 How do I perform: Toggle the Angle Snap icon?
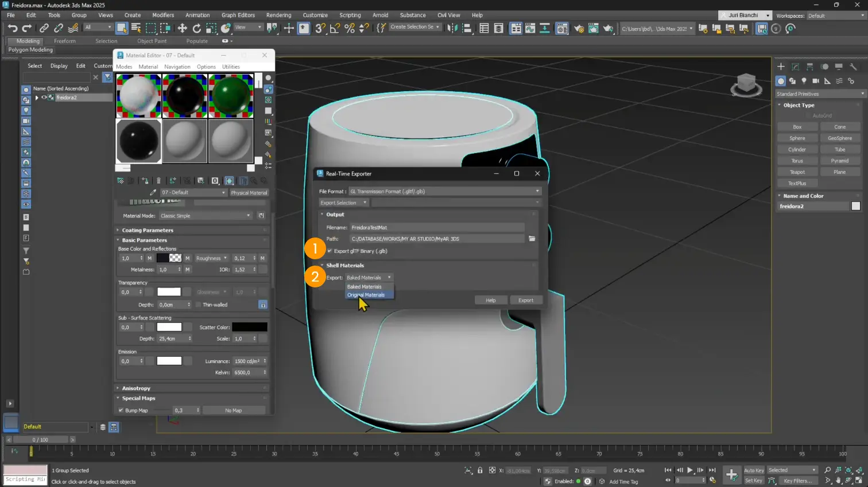(335, 28)
